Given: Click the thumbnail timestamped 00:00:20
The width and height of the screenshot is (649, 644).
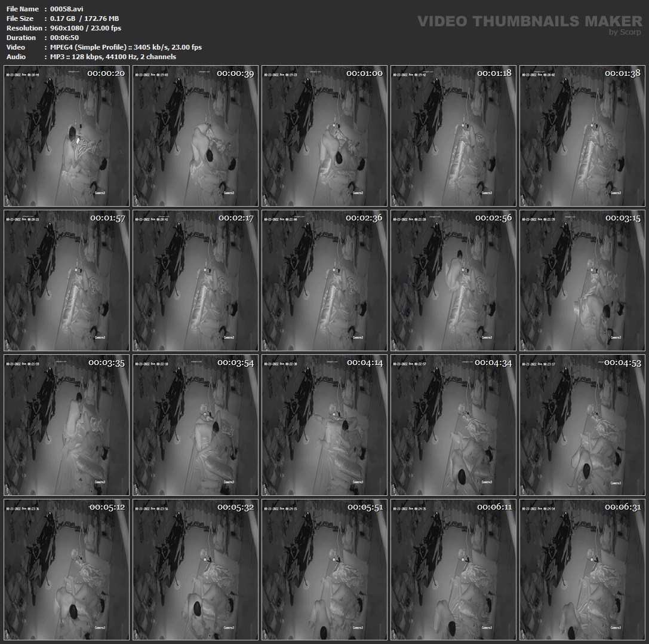Looking at the screenshot, I should (66, 136).
